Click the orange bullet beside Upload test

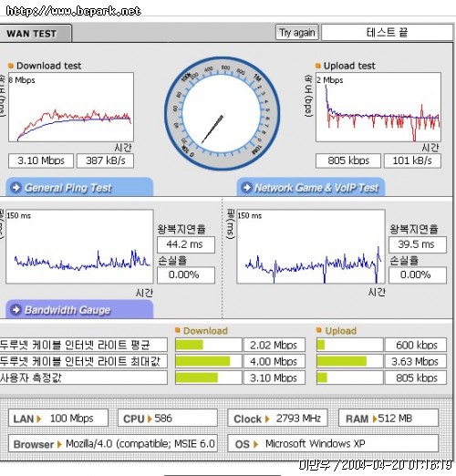(x=318, y=66)
